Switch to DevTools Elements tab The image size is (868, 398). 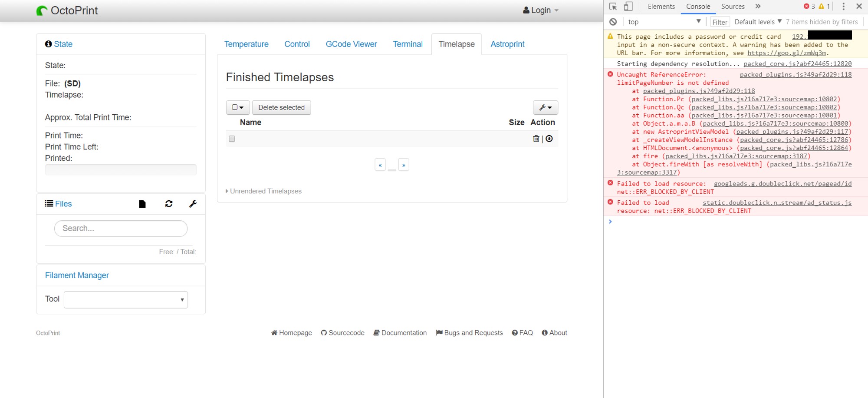(661, 7)
